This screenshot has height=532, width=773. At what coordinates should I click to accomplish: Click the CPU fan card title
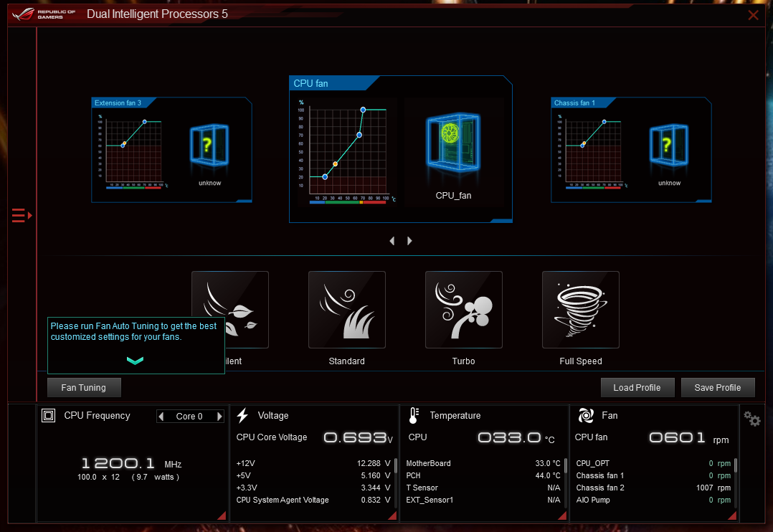pos(310,83)
